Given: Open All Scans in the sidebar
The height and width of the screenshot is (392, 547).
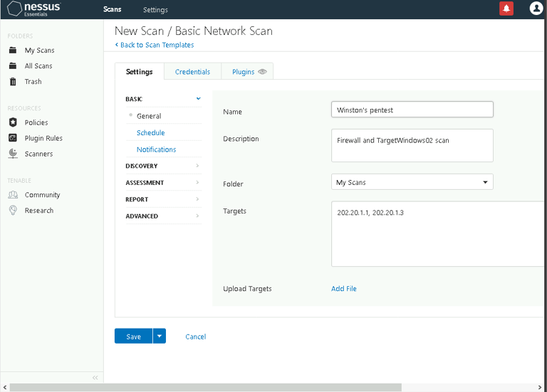Looking at the screenshot, I should (38, 66).
